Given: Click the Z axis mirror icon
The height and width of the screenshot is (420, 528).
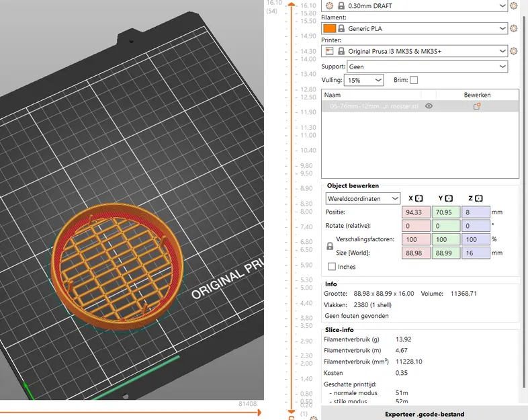Looking at the screenshot, I should click(x=479, y=199).
